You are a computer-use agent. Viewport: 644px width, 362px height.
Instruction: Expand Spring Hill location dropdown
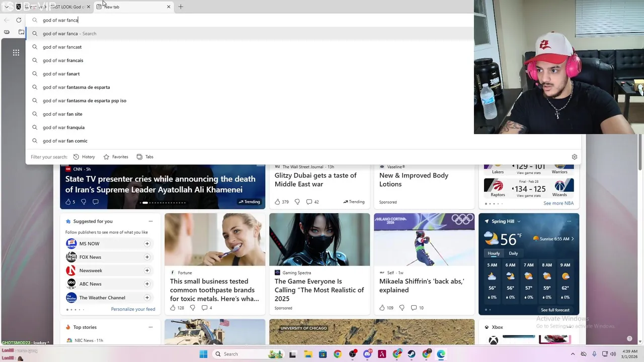(x=519, y=221)
